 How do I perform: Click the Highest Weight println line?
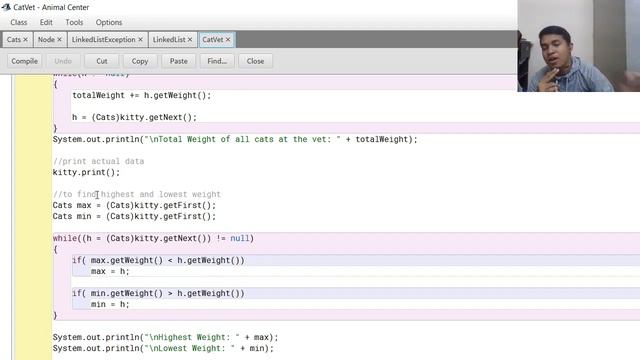pyautogui.click(x=165, y=338)
